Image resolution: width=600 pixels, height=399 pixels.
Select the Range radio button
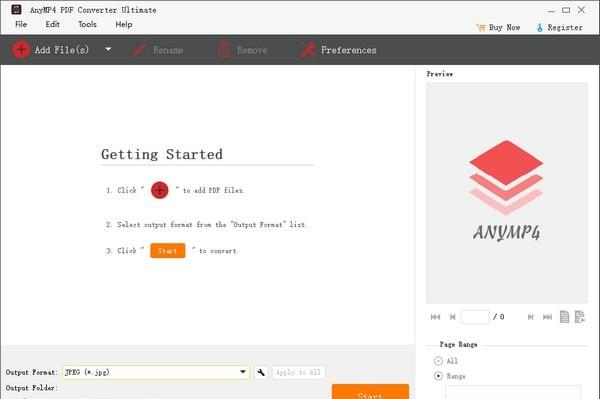[x=439, y=376]
